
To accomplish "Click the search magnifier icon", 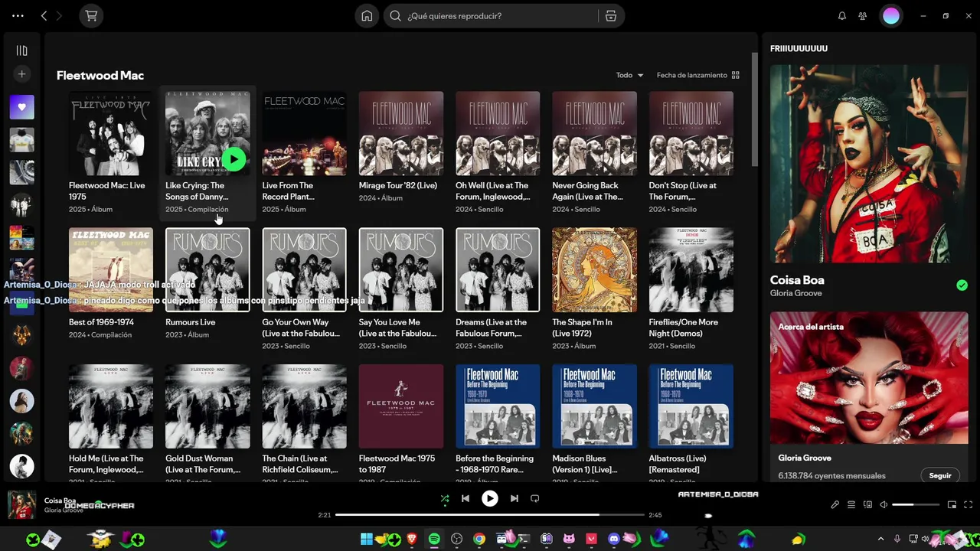I will tap(396, 16).
